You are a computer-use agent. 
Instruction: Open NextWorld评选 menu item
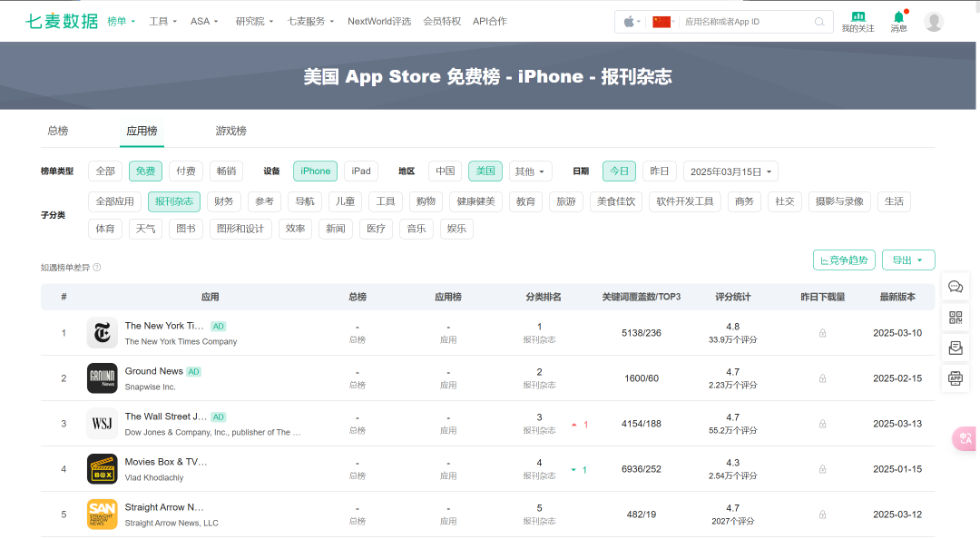coord(379,21)
